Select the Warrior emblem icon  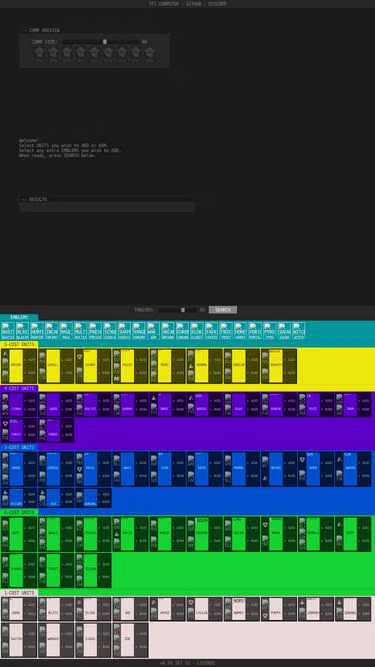(153, 331)
